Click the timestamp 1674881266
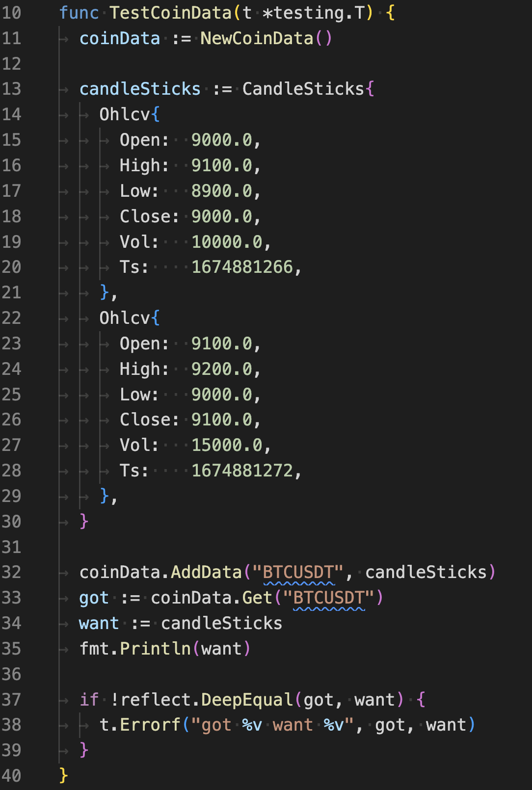532x790 pixels. click(242, 267)
